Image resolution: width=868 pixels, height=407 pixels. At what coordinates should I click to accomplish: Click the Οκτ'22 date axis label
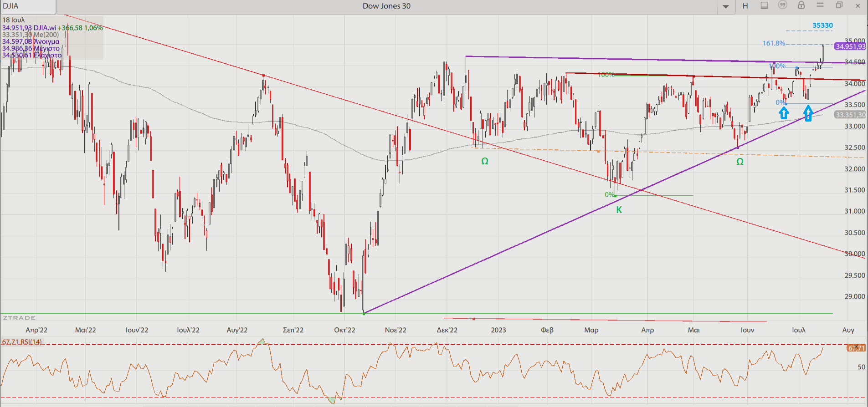coord(344,330)
